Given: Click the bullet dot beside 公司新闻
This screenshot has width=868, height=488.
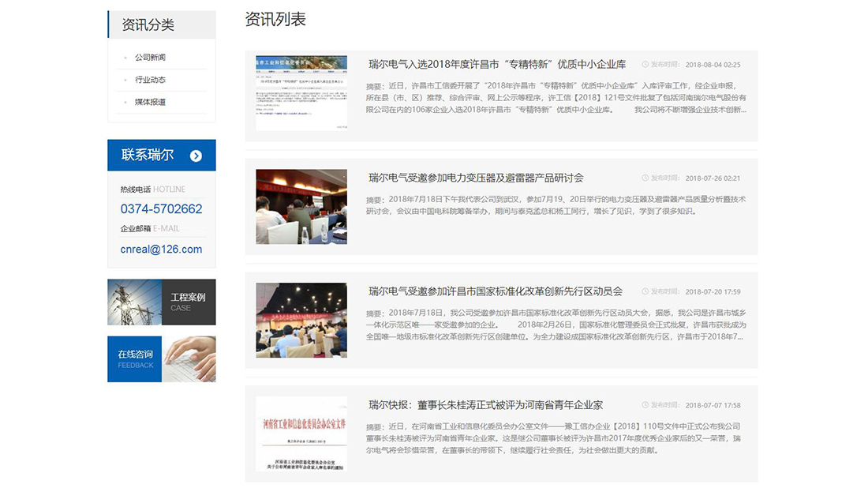Looking at the screenshot, I should point(125,57).
